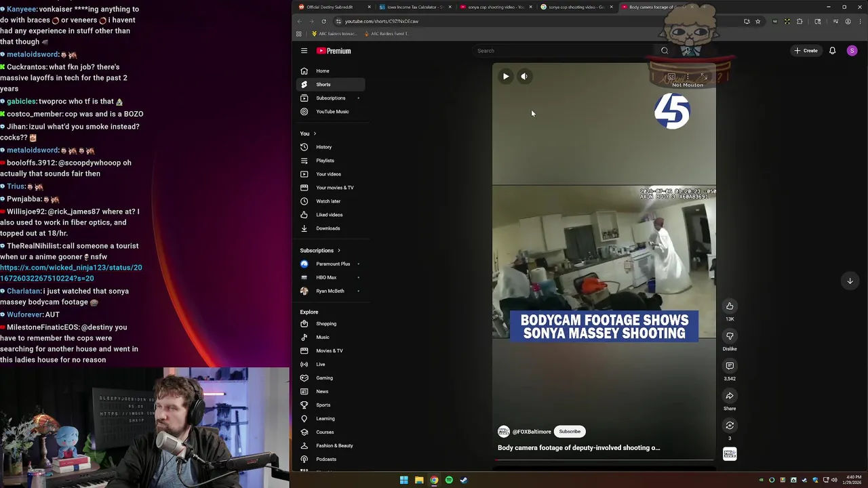Screen dimensions: 868x488
Task: Click the YouTube Premium logo
Action: [x=334, y=51]
